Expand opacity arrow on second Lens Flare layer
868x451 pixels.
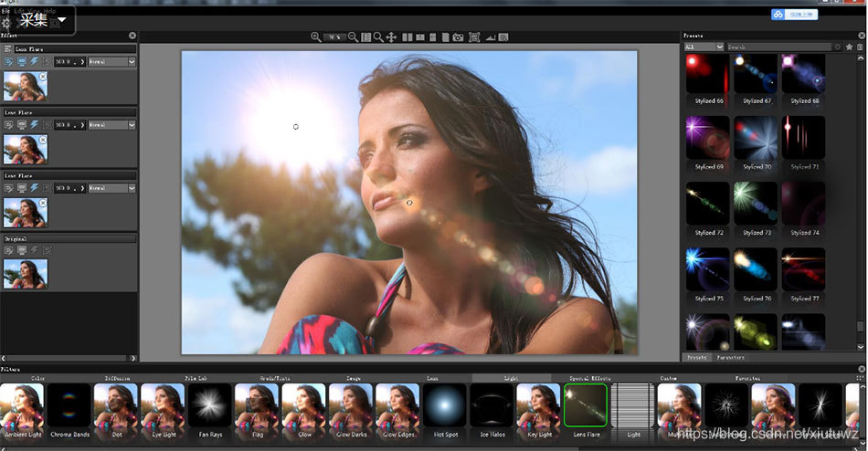point(82,125)
